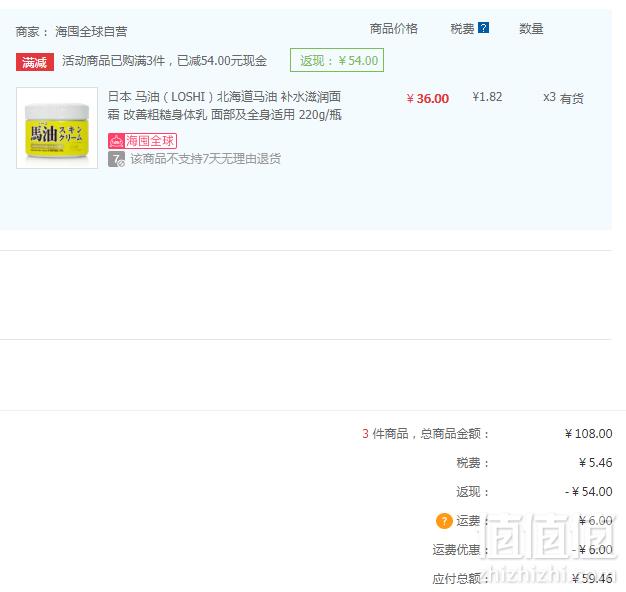Select the ¥36.00 product price

tap(428, 99)
